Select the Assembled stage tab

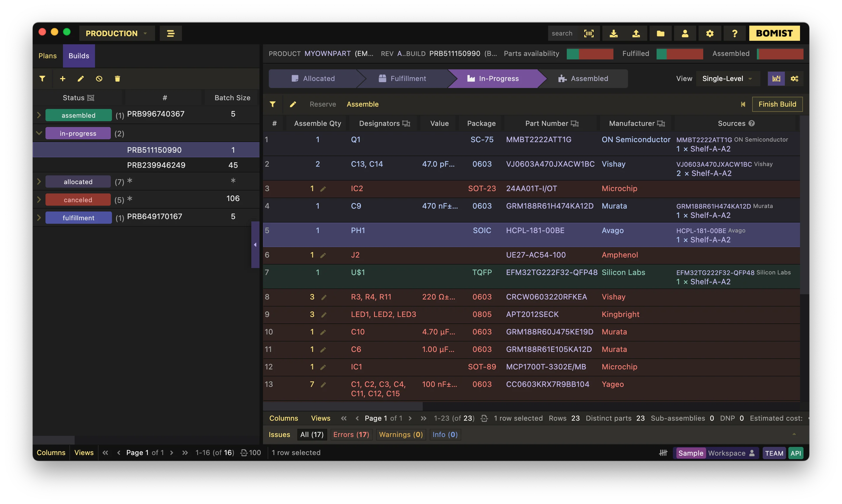pos(583,79)
